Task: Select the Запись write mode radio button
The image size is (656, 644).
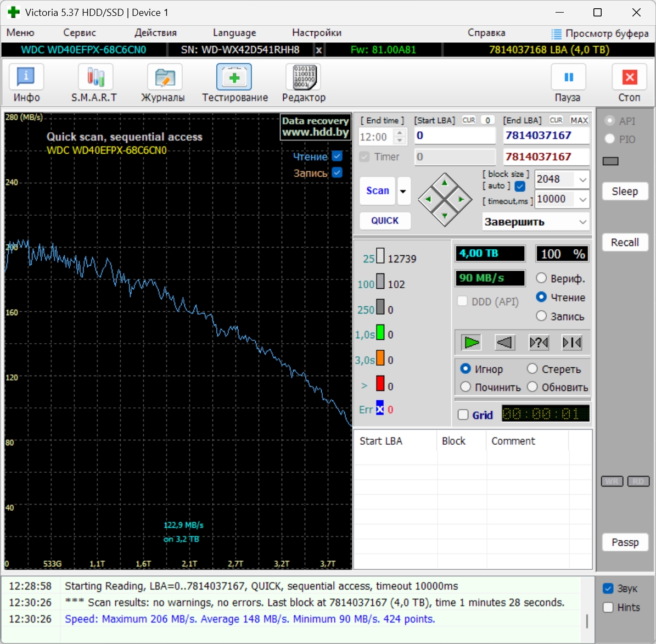Action: pyautogui.click(x=541, y=316)
